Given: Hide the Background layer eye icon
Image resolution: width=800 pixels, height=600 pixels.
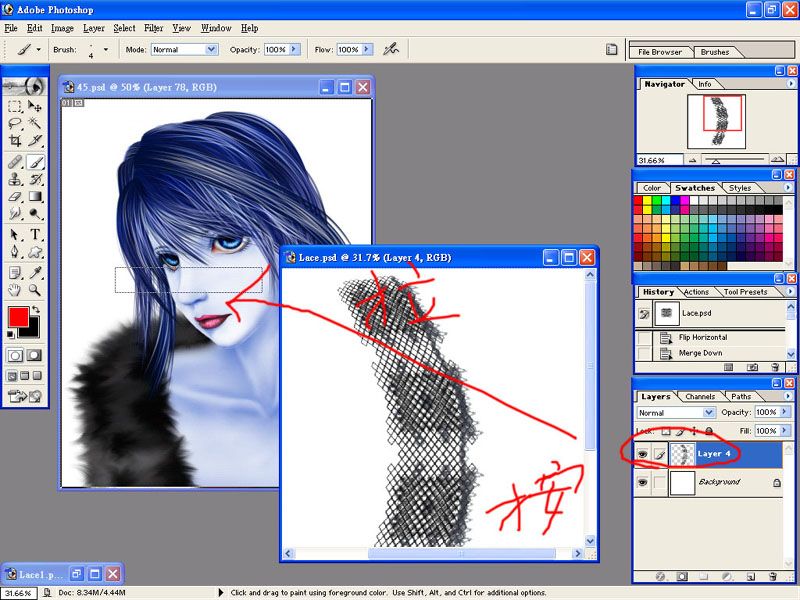Looking at the screenshot, I should (642, 482).
